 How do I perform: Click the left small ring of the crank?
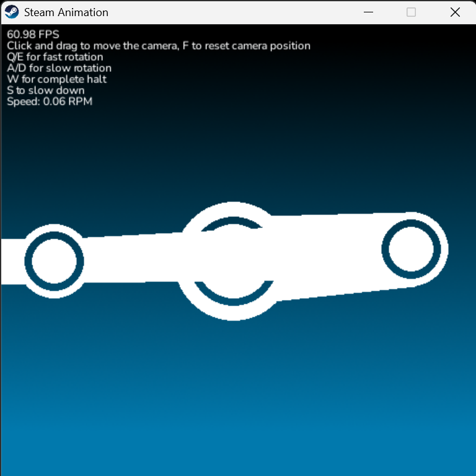point(54,261)
